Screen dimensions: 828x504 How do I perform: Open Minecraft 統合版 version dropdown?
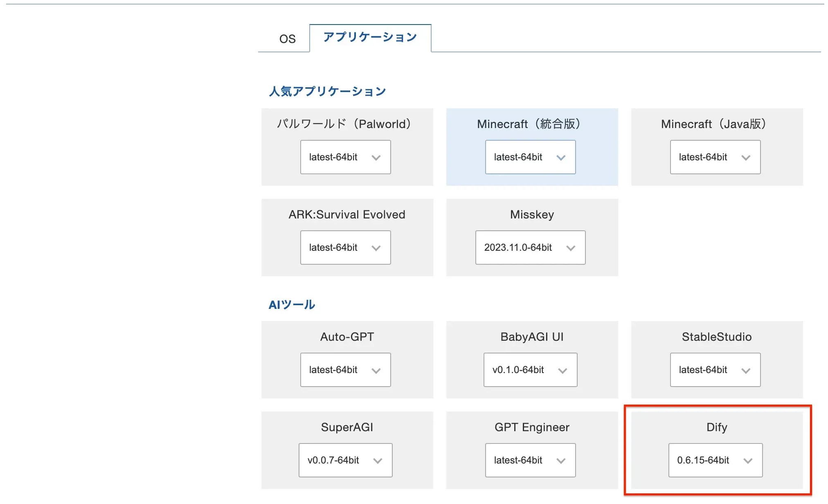click(531, 157)
